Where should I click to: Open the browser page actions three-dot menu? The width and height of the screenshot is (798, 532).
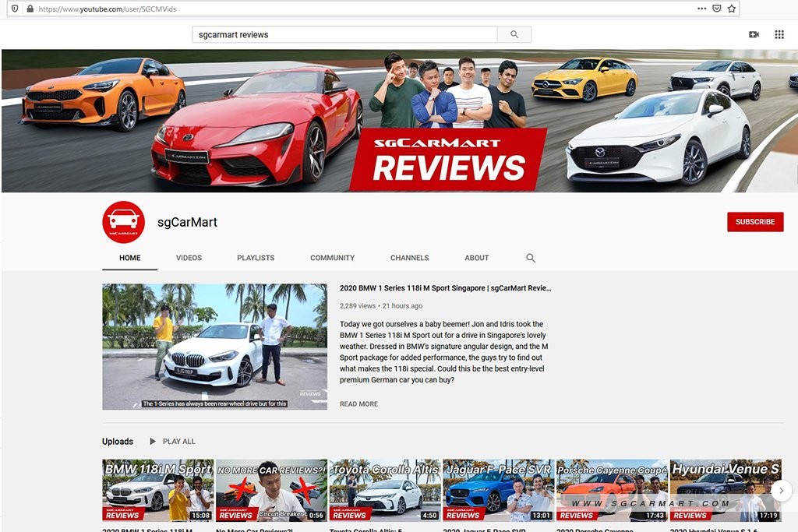click(x=702, y=9)
